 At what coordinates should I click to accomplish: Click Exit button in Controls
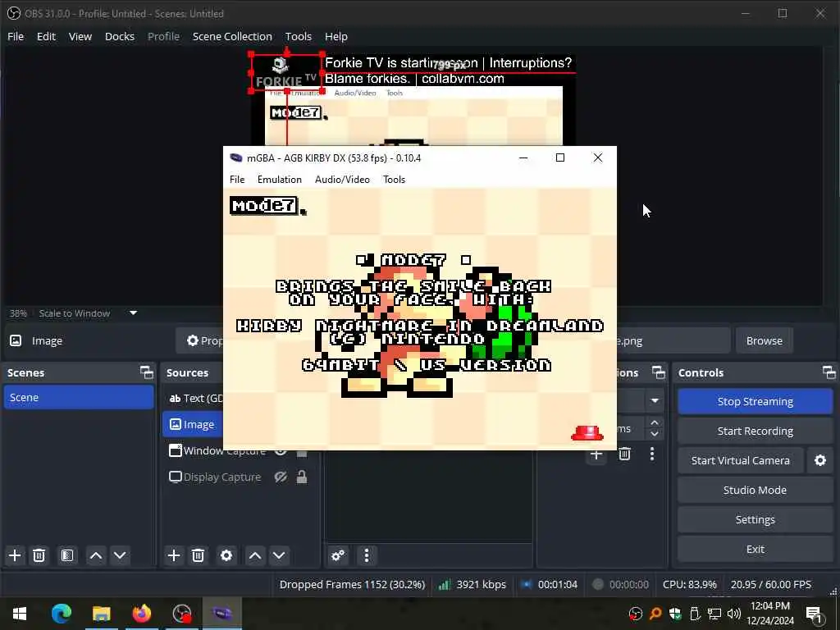pos(755,549)
